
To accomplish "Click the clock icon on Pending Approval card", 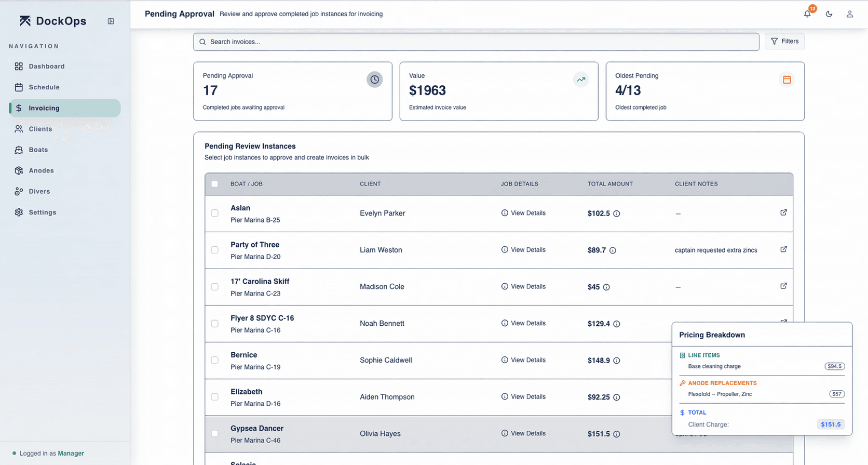I will coord(374,79).
